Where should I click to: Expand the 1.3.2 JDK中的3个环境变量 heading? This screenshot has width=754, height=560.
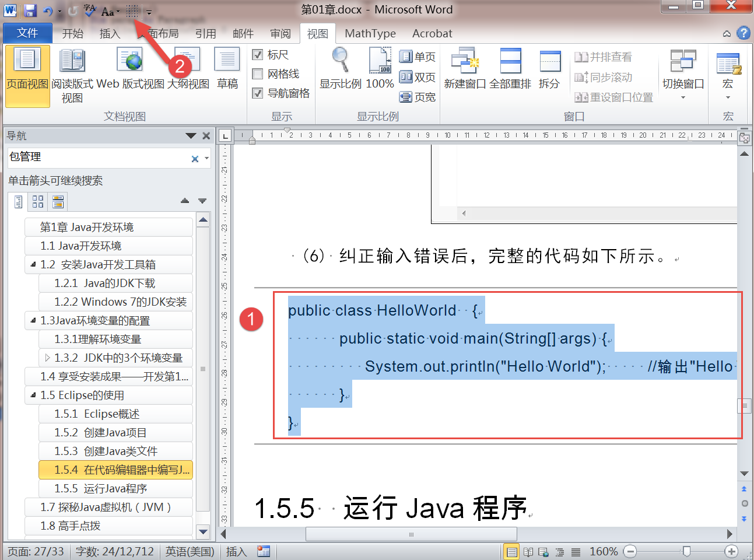(47, 358)
